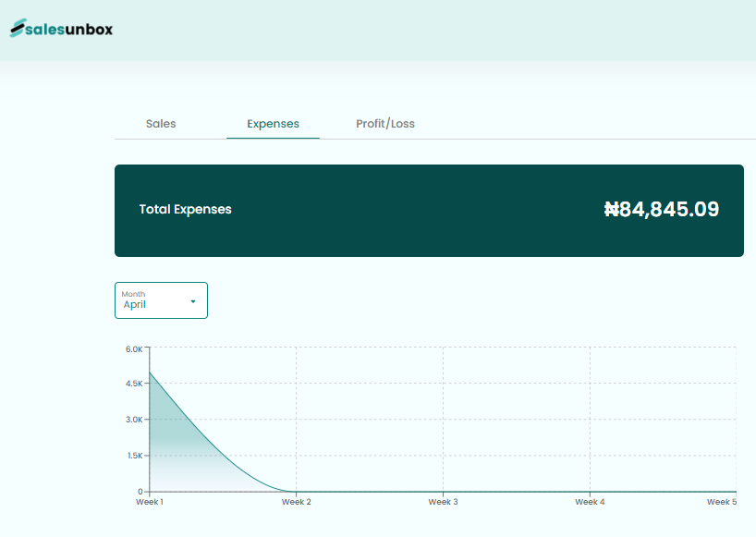Viewport: 756px width, 537px height.
Task: Click the 3.0K y-axis label
Action: tap(133, 420)
